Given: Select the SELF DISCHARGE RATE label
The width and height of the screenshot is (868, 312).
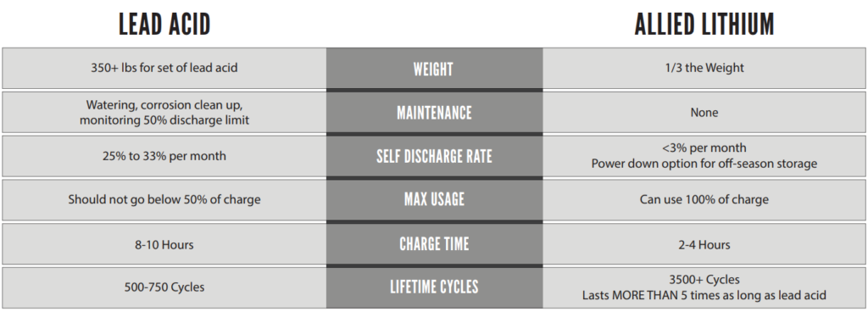Looking at the screenshot, I should (434, 156).
